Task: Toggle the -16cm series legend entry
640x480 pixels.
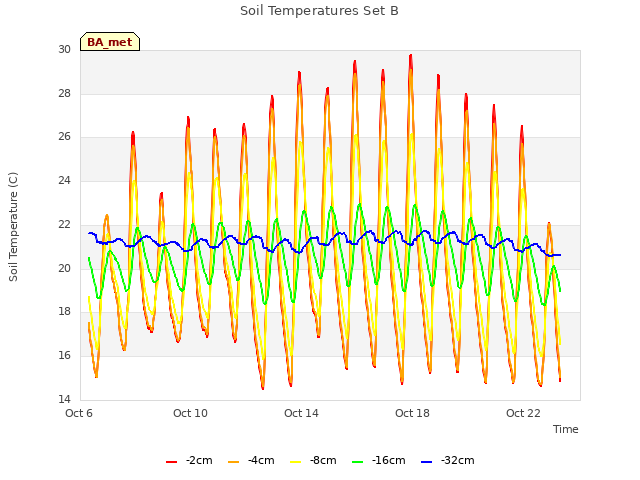Action: point(378,461)
